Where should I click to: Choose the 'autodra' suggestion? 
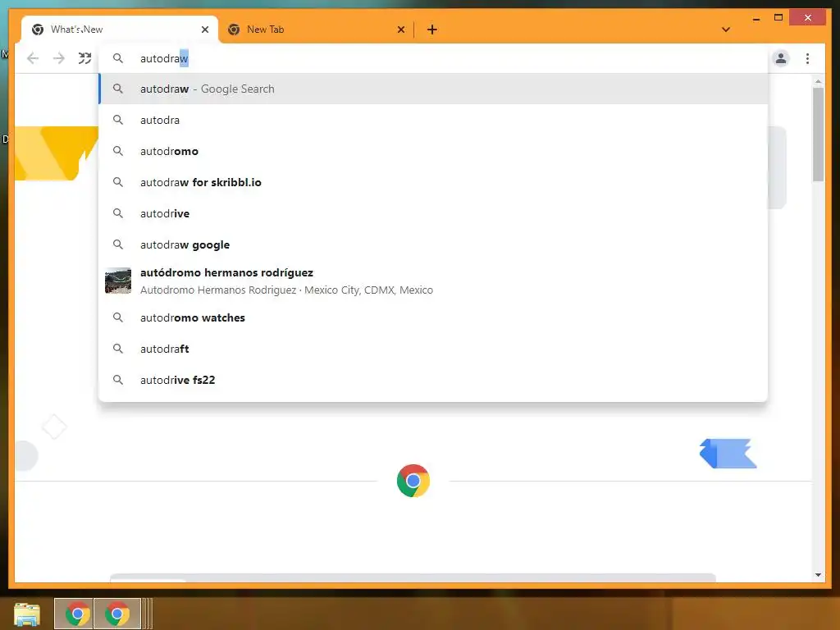(x=433, y=120)
